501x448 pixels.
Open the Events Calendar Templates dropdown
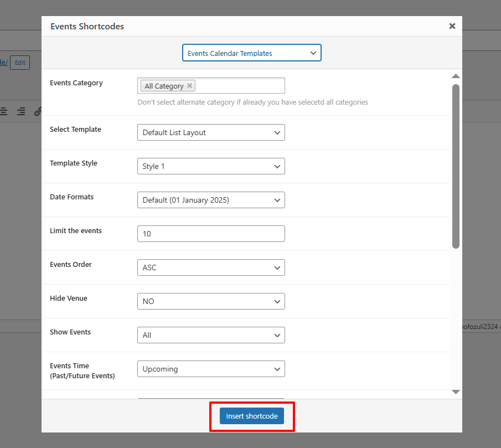252,53
